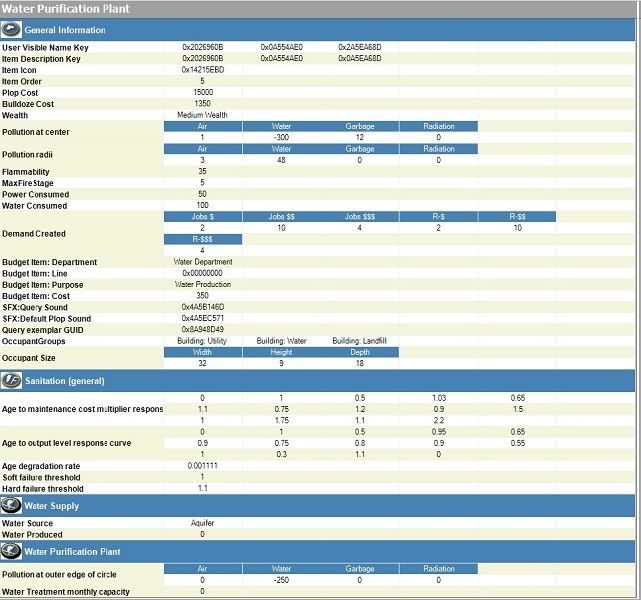Collapse the Sanitation (general) section title
This screenshot has width=641, height=600.
(x=64, y=381)
